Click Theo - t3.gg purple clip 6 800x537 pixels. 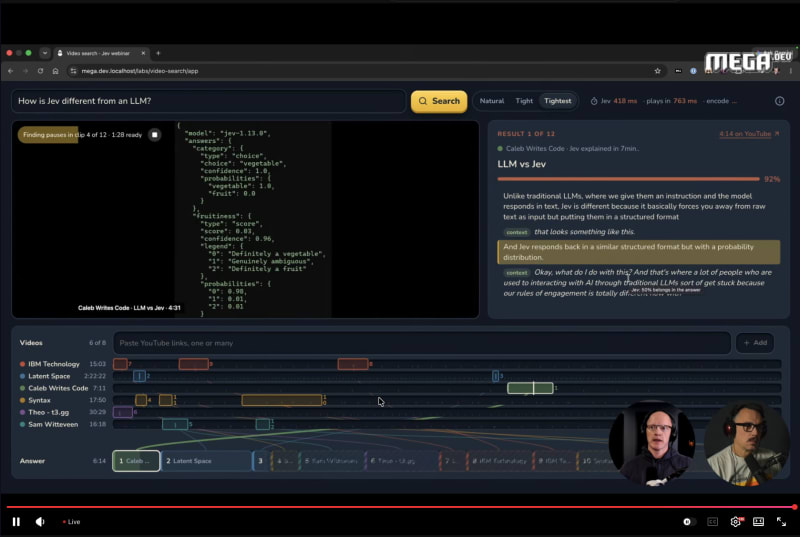[123, 412]
